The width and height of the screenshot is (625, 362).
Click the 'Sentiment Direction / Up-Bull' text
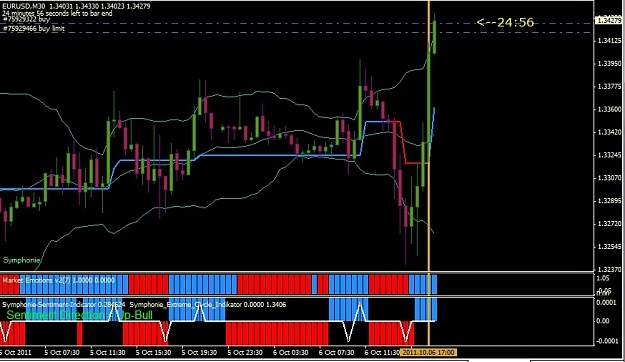click(x=80, y=315)
